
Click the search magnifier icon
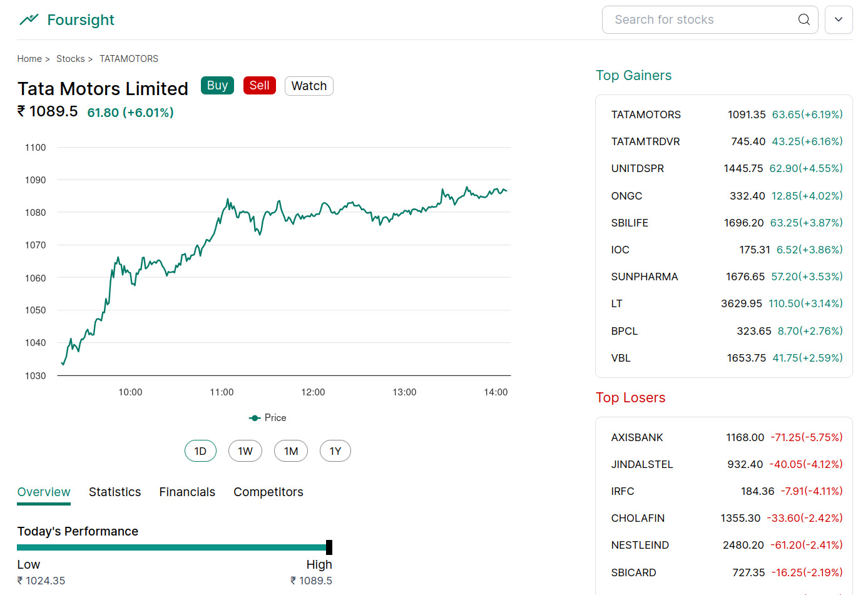click(804, 19)
